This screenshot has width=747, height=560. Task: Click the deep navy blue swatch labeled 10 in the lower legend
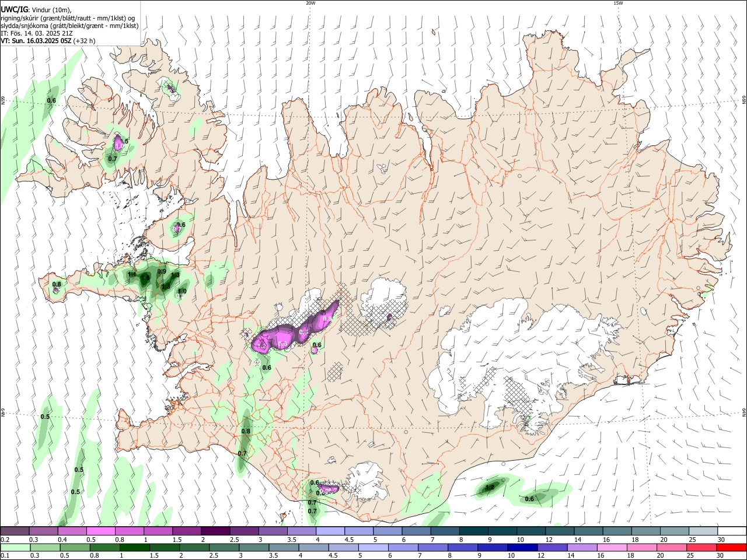click(x=522, y=547)
